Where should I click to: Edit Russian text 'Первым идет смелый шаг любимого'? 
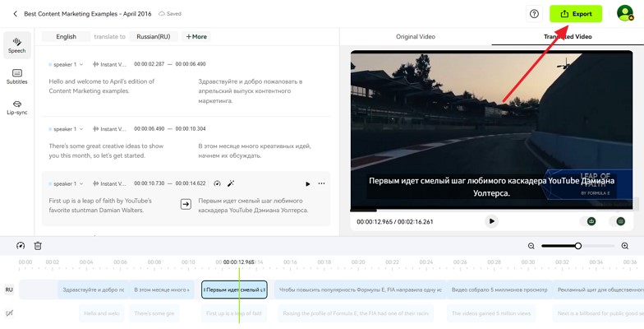[x=253, y=206]
